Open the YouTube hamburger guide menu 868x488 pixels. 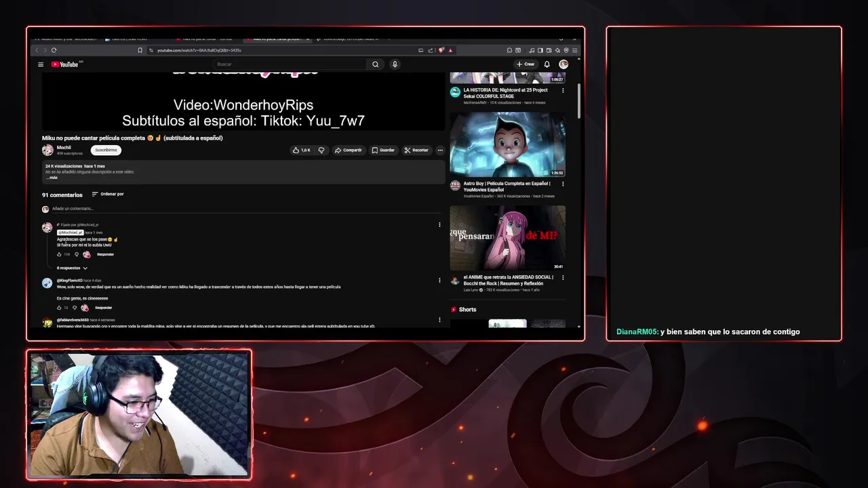click(41, 64)
